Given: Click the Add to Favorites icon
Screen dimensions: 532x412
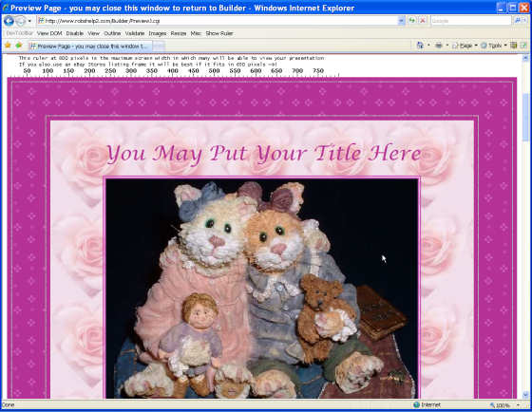Looking at the screenshot, I should point(19,46).
